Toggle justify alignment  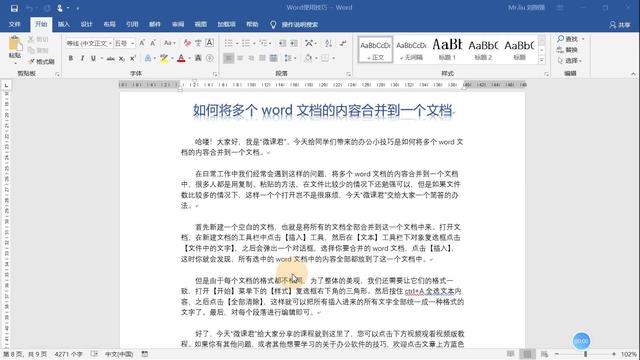(x=262, y=58)
